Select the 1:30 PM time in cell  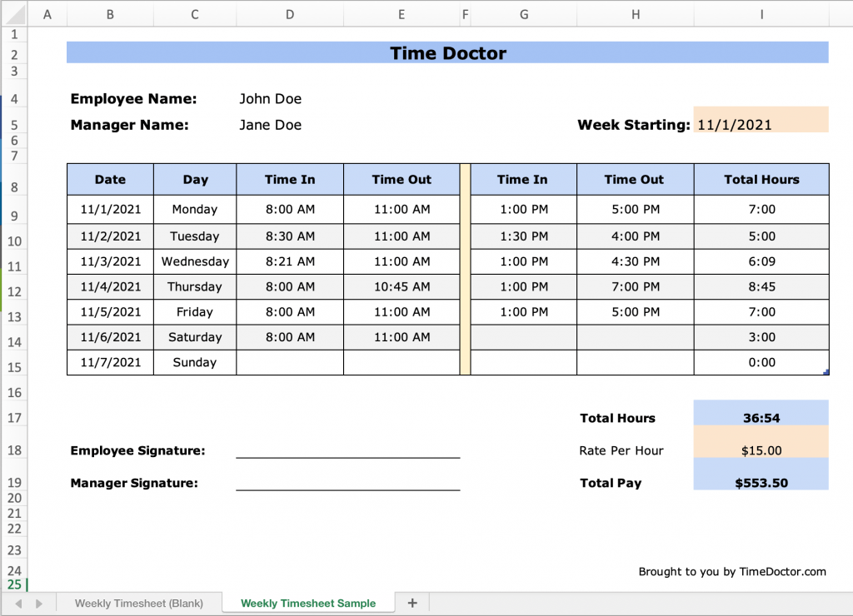click(x=524, y=236)
